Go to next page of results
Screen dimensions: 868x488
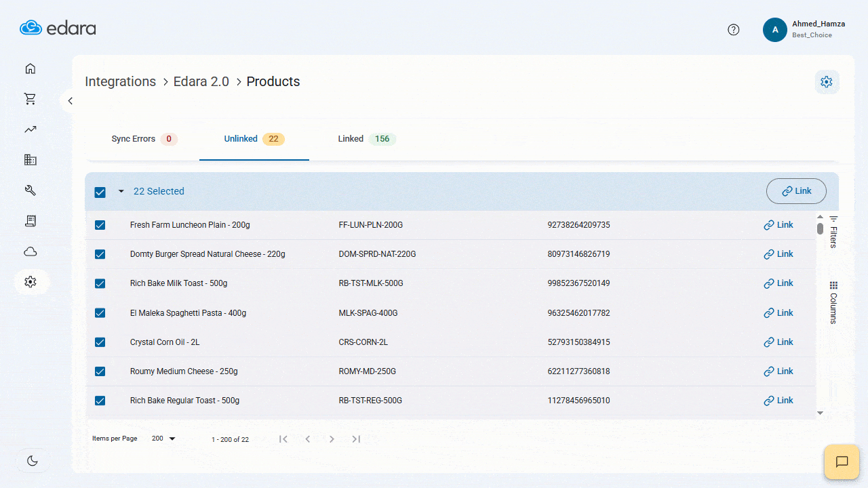[x=332, y=439]
